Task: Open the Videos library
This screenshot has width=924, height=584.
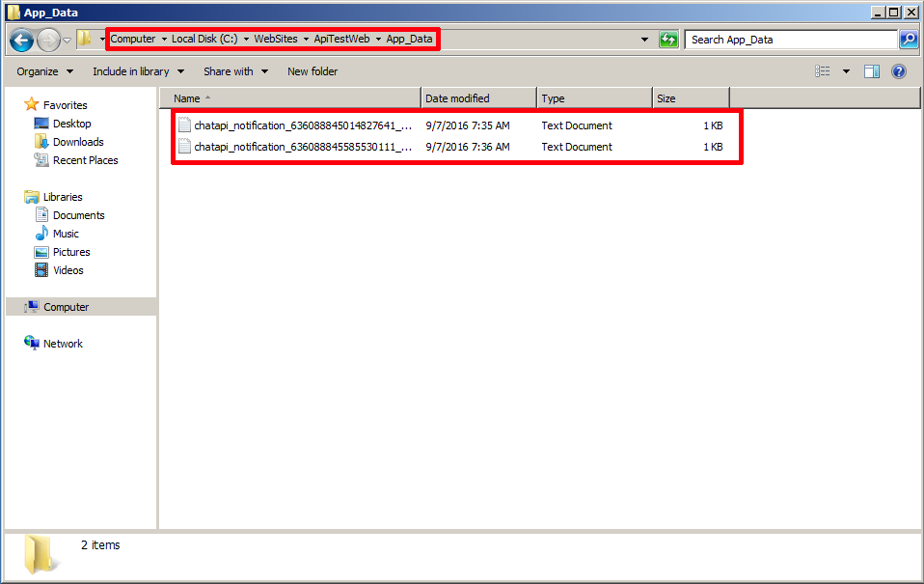Action: [68, 269]
